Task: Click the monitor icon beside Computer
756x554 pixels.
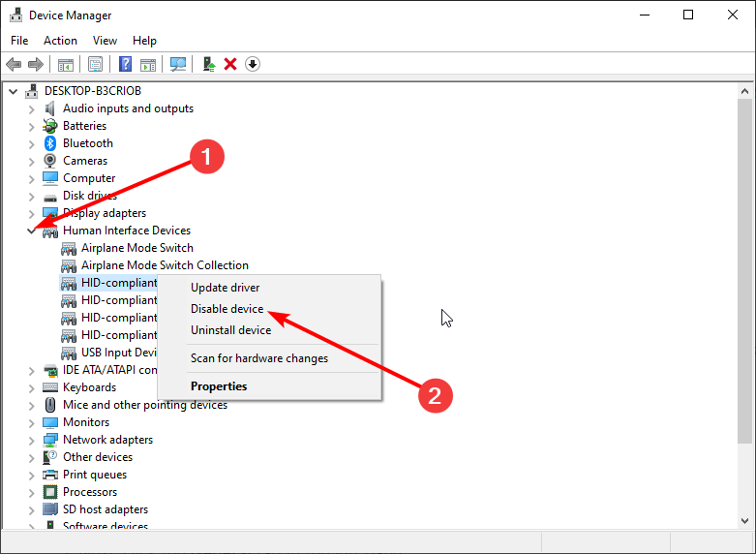Action: coord(50,178)
